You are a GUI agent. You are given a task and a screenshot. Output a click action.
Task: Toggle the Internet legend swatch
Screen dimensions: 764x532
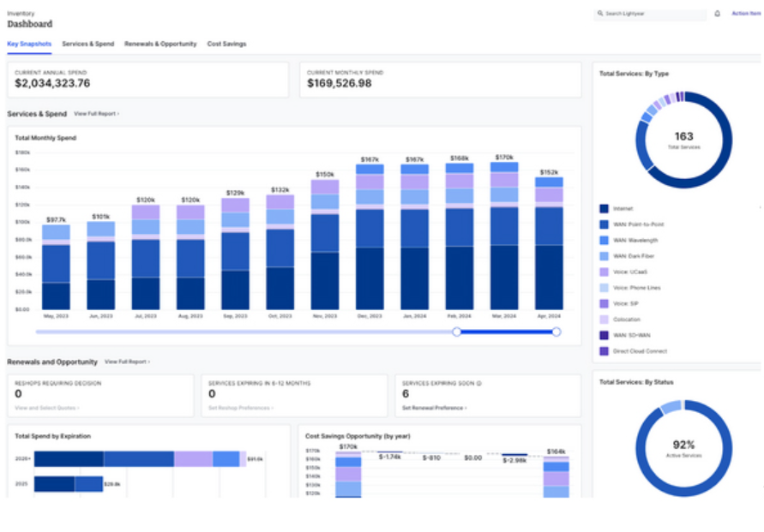pyautogui.click(x=604, y=209)
